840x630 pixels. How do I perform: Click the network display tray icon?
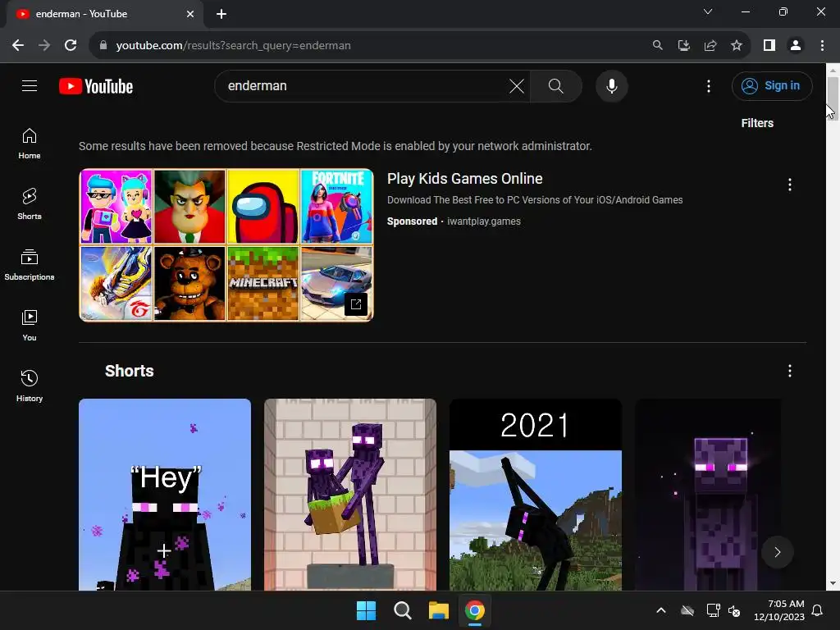point(713,610)
